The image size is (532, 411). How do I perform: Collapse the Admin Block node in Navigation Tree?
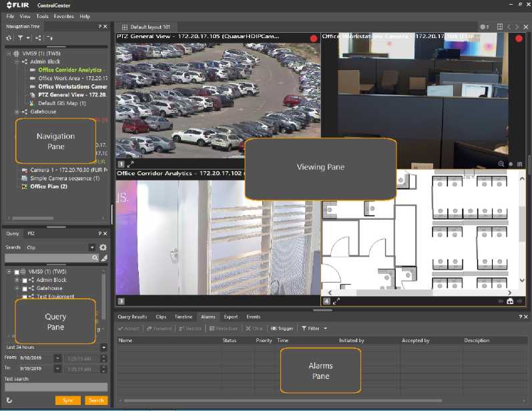[x=16, y=61]
